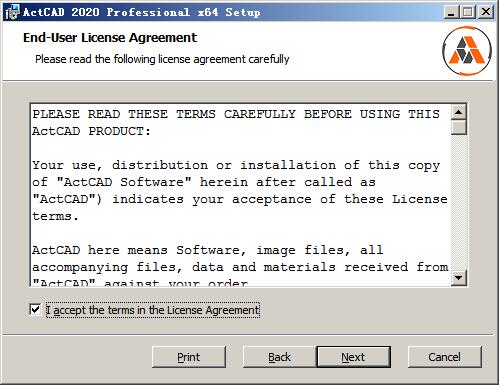This screenshot has height=385, width=499.
Task: Click the 'Your use, distribution or installation' paragraph
Action: coord(239,190)
